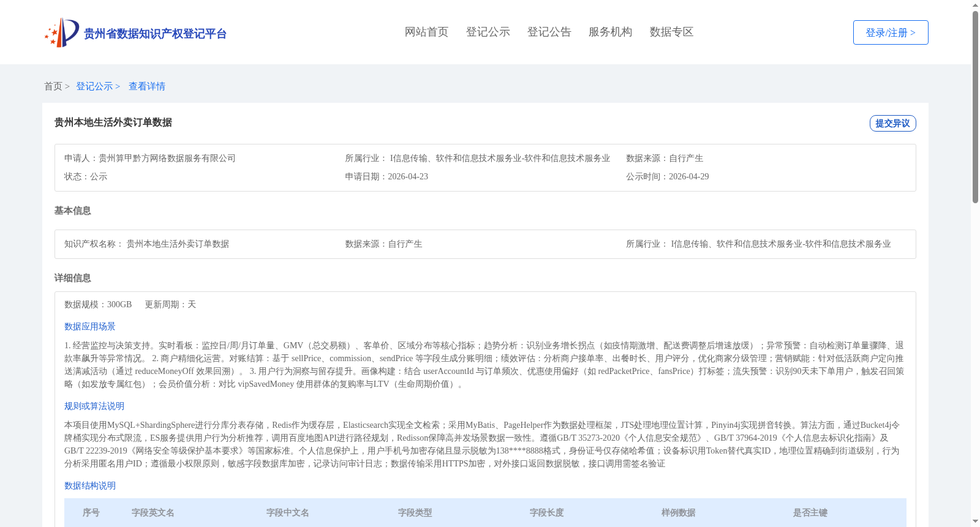Screen dimensions: 980x527
Task: Click the 更新周期：天 text
Action: click(170, 304)
